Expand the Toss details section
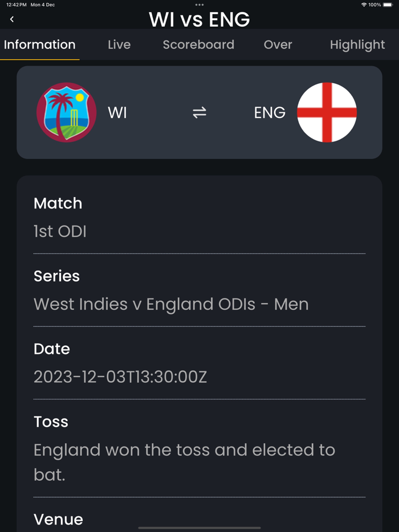The height and width of the screenshot is (532, 399). pos(50,421)
